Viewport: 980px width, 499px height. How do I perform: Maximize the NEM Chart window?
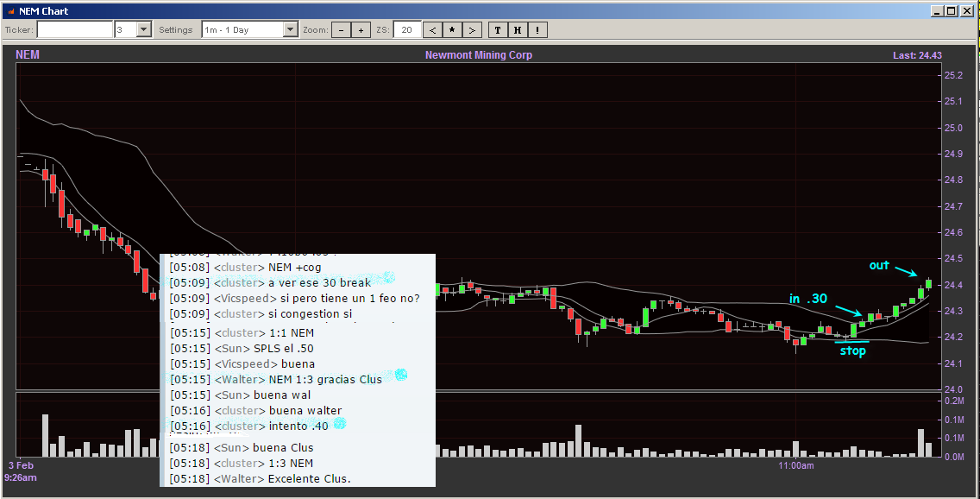click(x=951, y=11)
